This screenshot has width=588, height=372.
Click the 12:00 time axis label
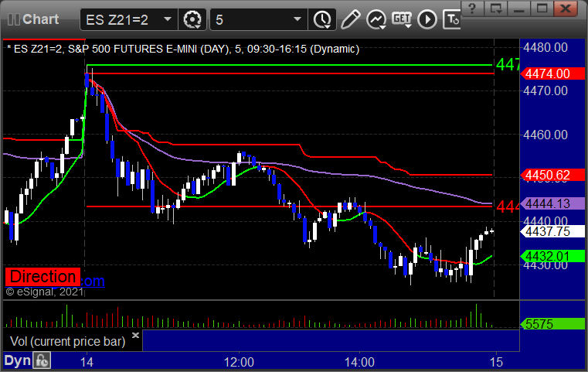[x=239, y=362]
